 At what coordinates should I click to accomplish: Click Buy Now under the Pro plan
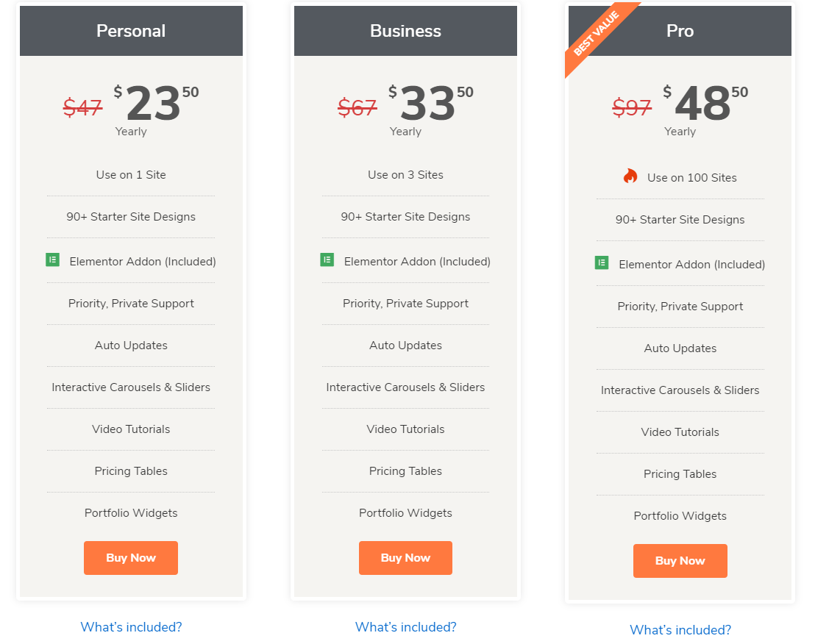point(680,560)
